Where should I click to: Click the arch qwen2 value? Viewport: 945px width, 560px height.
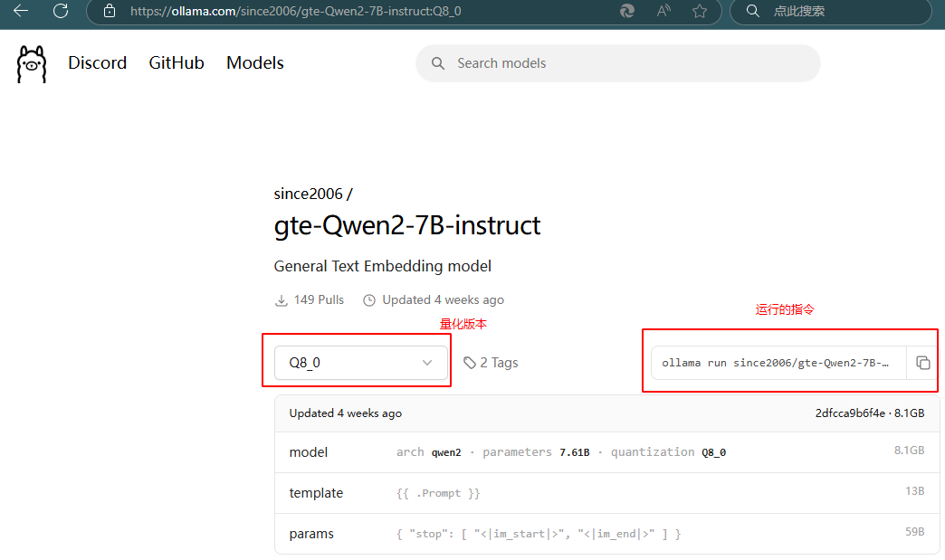[x=446, y=452]
